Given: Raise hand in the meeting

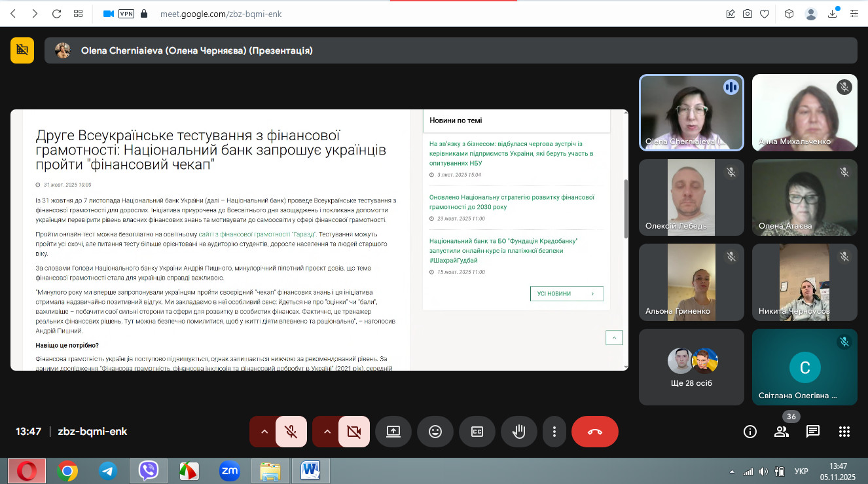Looking at the screenshot, I should click(x=519, y=432).
